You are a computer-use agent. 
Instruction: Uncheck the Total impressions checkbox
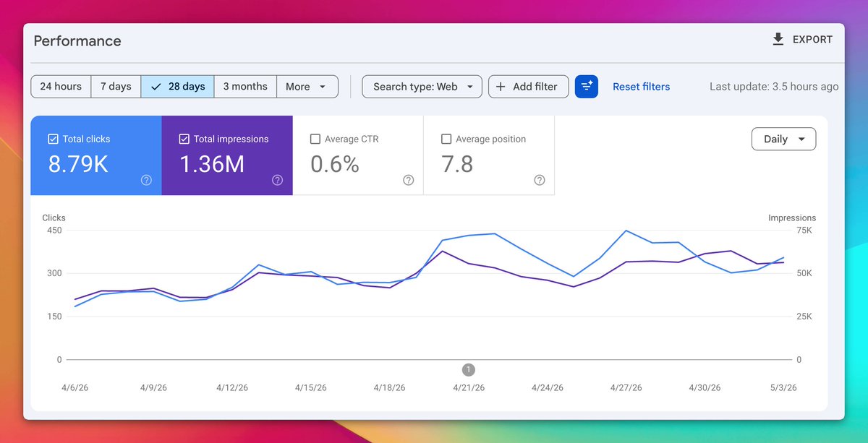point(184,139)
